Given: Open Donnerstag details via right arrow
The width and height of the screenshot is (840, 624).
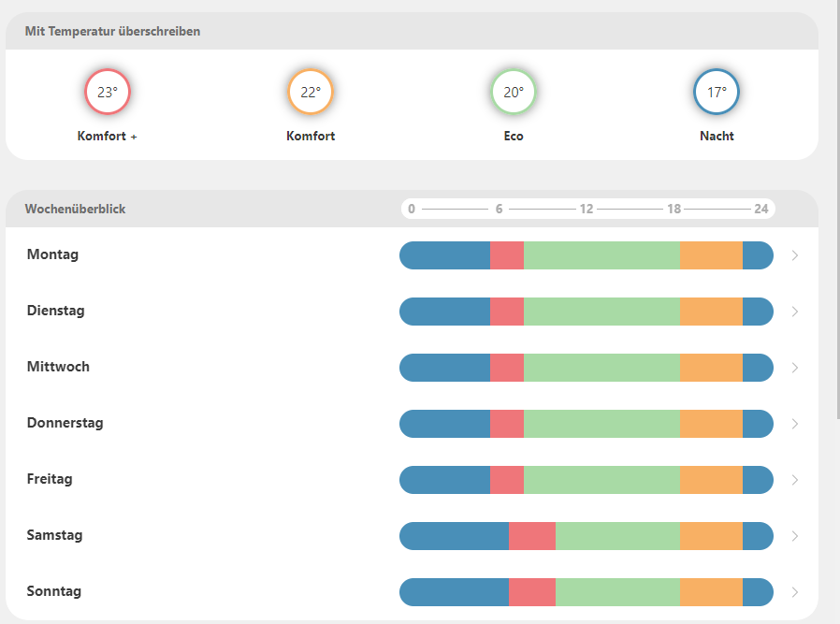Looking at the screenshot, I should click(795, 424).
